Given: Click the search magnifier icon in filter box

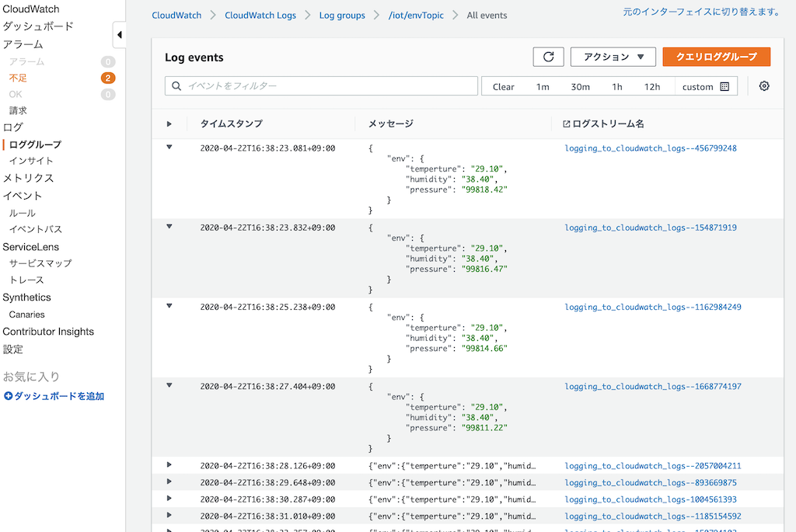Looking at the screenshot, I should tap(176, 86).
